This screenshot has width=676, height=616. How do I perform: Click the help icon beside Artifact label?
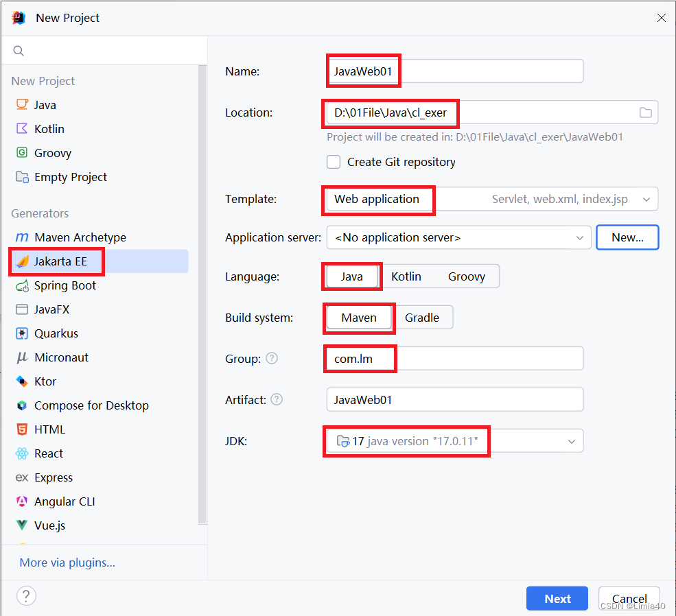[x=277, y=400]
